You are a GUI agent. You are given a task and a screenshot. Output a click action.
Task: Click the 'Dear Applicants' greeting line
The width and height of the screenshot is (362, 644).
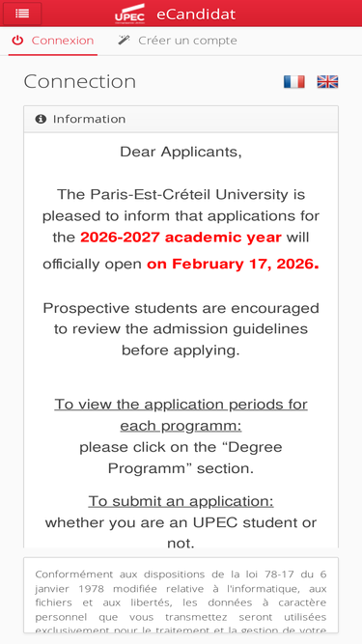tap(181, 152)
